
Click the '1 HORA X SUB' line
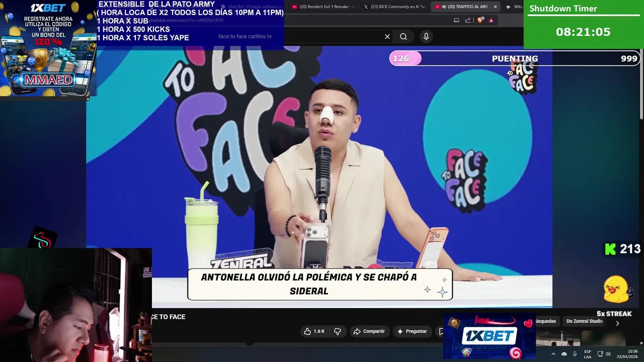122,21
